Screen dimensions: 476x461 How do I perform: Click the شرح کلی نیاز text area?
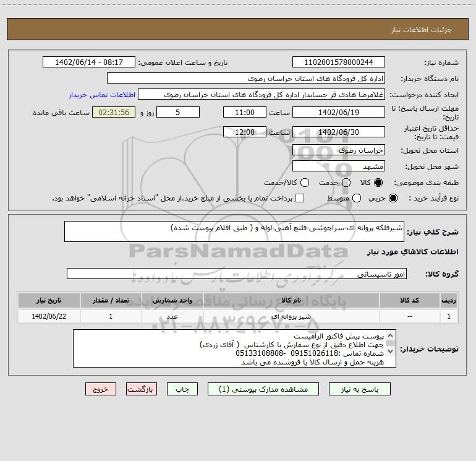[234, 231]
